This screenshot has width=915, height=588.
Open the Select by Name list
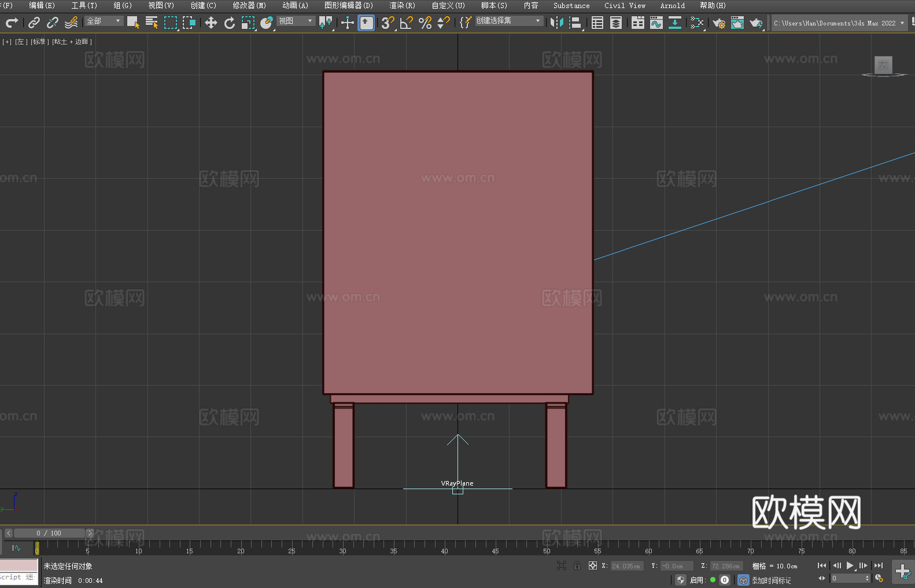click(x=152, y=23)
